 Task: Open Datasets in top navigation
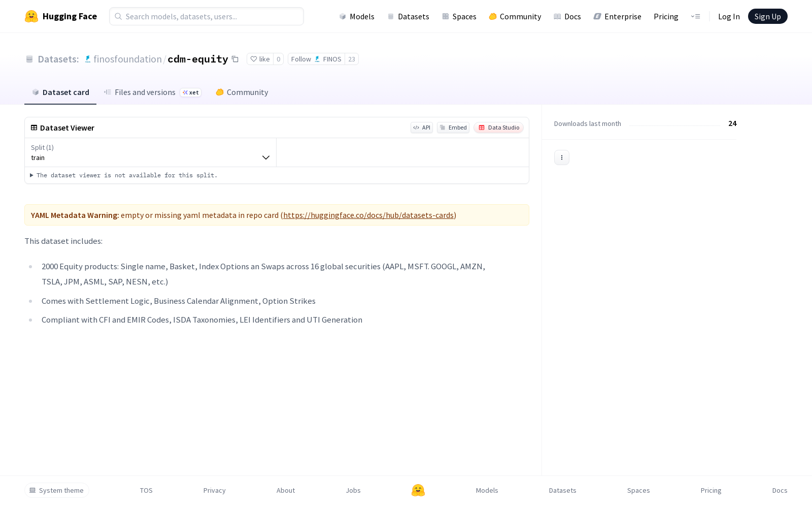coord(409,16)
